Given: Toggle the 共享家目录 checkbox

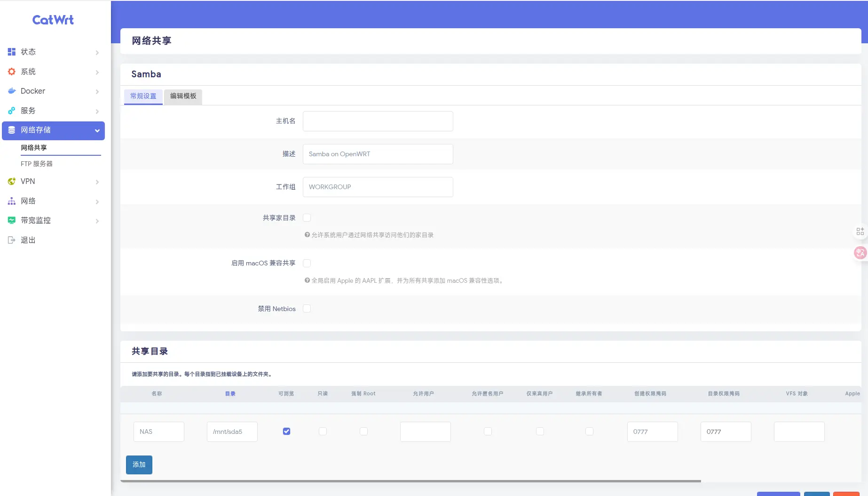Looking at the screenshot, I should pyautogui.click(x=307, y=217).
